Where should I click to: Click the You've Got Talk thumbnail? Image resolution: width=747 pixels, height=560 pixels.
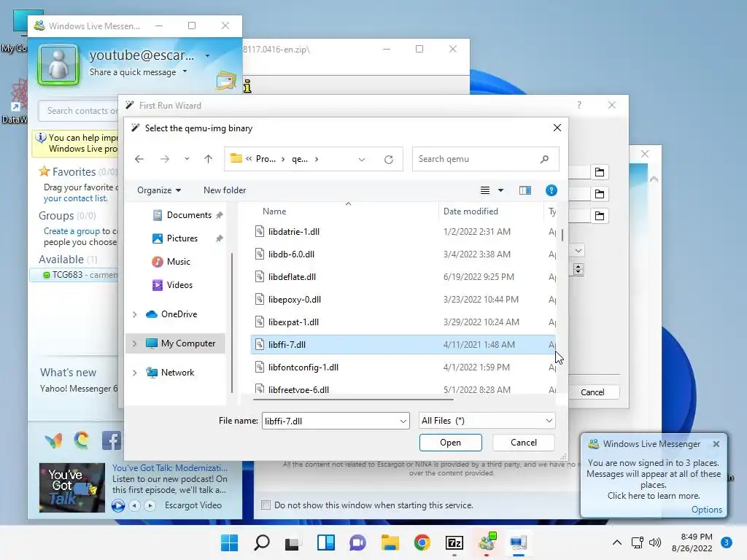pos(72,488)
